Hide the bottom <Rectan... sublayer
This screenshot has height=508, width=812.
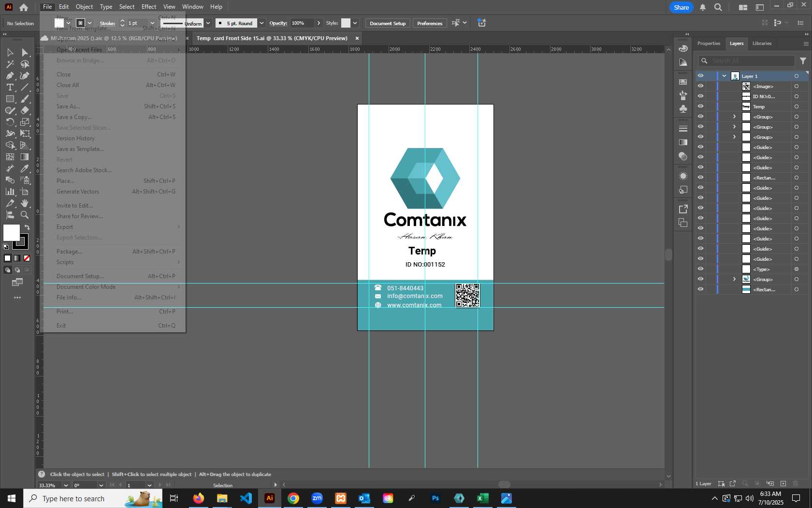700,289
